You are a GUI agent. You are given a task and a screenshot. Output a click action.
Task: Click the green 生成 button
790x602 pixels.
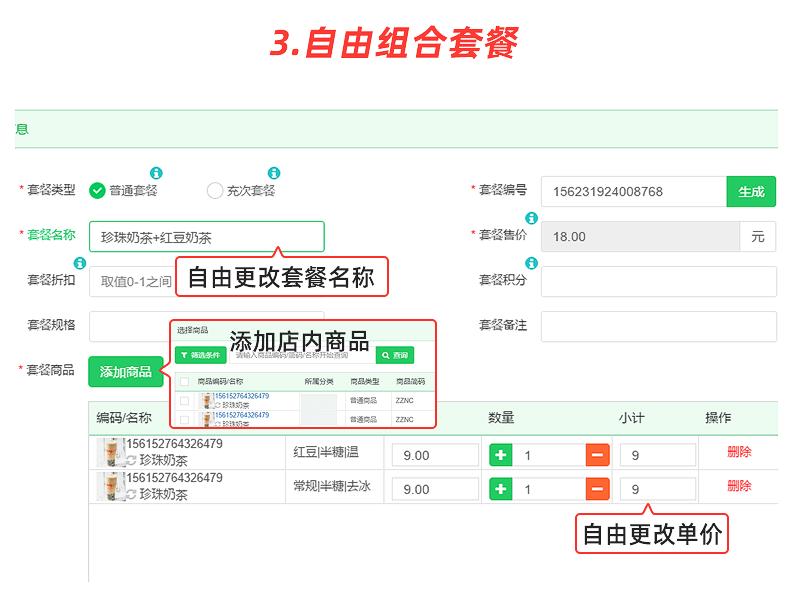pyautogui.click(x=750, y=191)
